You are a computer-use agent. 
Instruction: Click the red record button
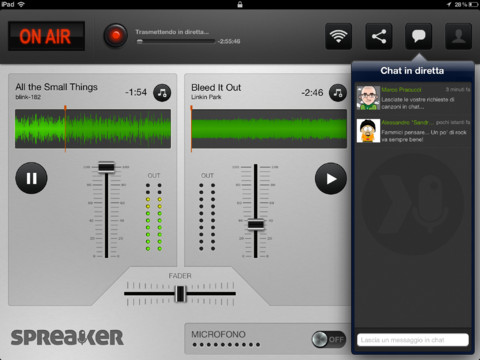tap(115, 35)
